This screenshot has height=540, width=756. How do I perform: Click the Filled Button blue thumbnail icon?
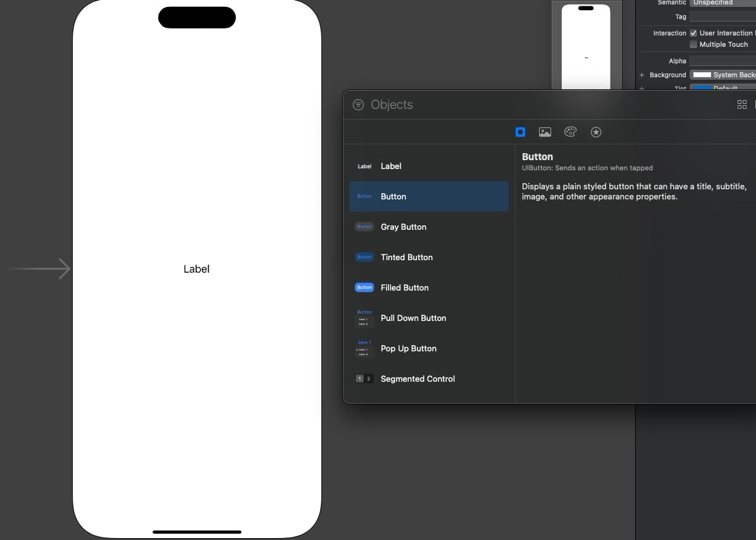click(x=364, y=287)
